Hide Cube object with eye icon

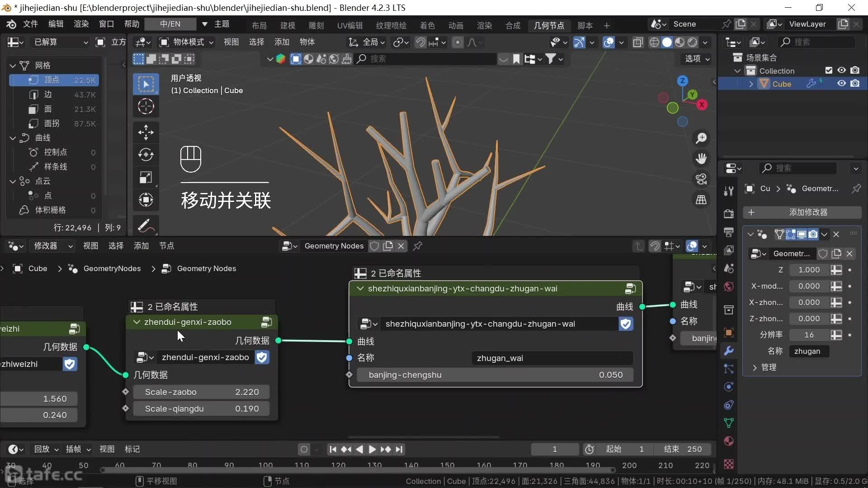pyautogui.click(x=841, y=84)
